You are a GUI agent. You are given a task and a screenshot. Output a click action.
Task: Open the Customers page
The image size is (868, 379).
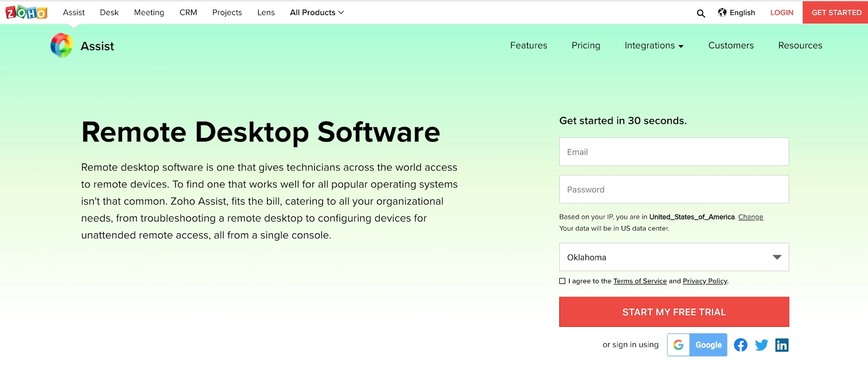(731, 46)
